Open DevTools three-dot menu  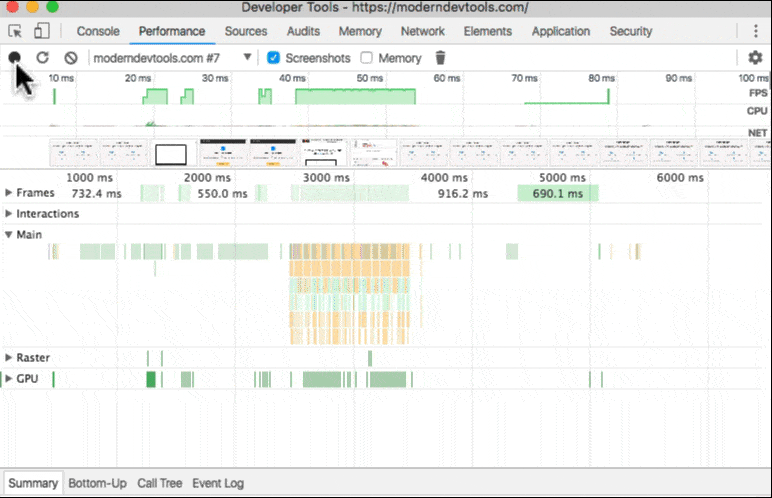756,31
